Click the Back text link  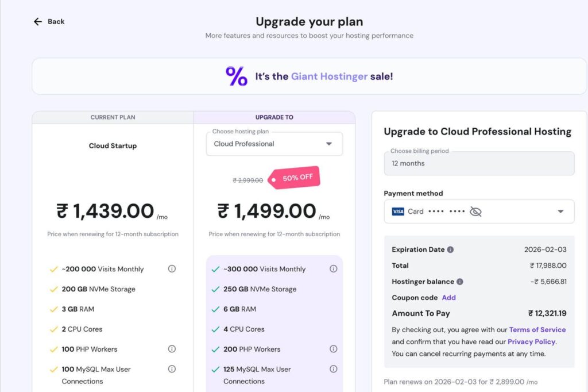click(56, 22)
